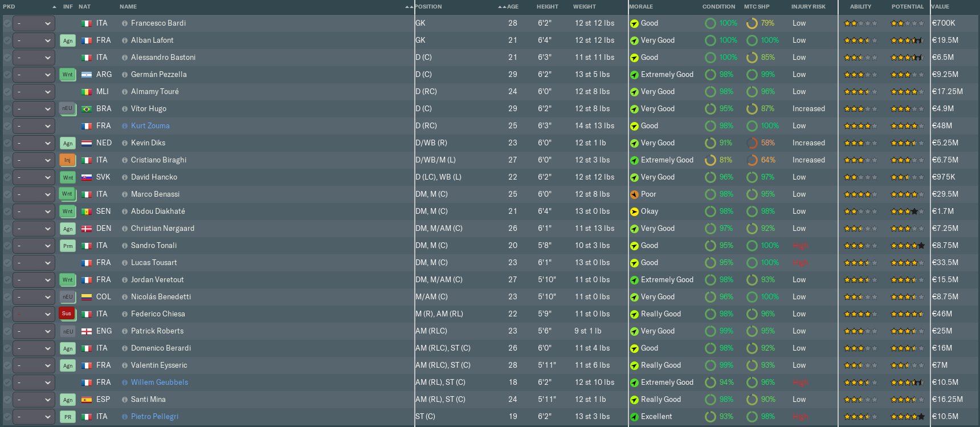Tick the selection checkbox for Almamy Touré
The width and height of the screenshot is (980, 427).
pos(7,92)
